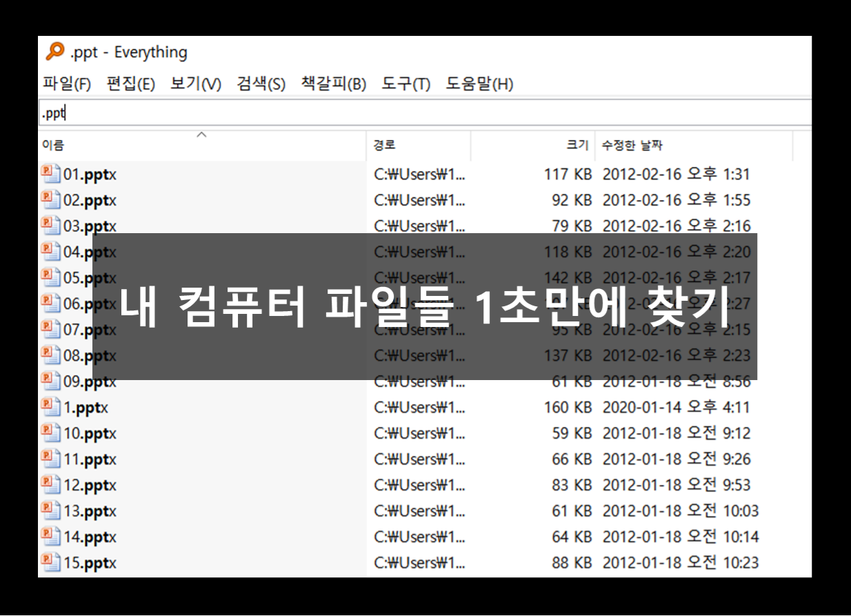This screenshot has width=851, height=616.
Task: Click the date 2012-01-18 오전 10:23
Action: (680, 563)
